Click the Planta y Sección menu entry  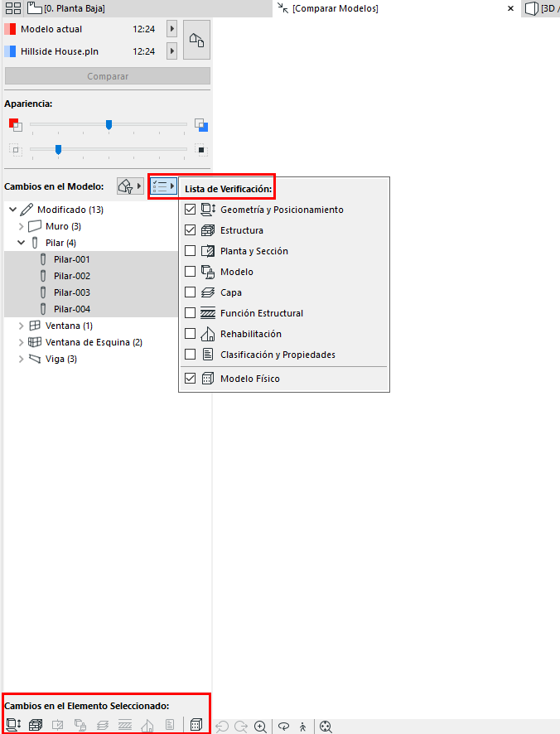point(284,251)
